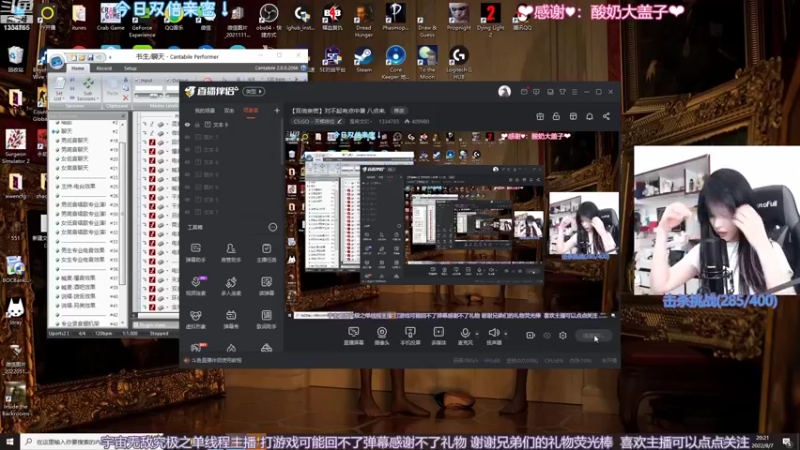Add a 多媒体 media source
The image size is (800, 450).
tap(438, 336)
